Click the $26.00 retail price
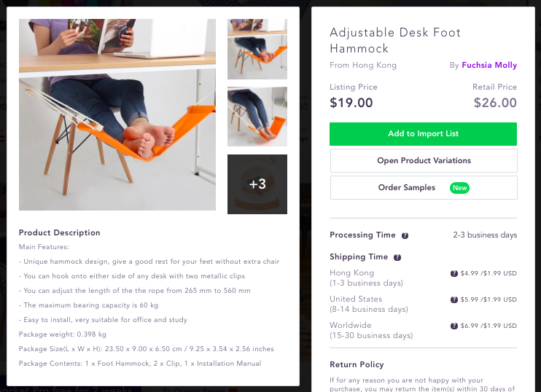This screenshot has width=541, height=392. click(495, 103)
